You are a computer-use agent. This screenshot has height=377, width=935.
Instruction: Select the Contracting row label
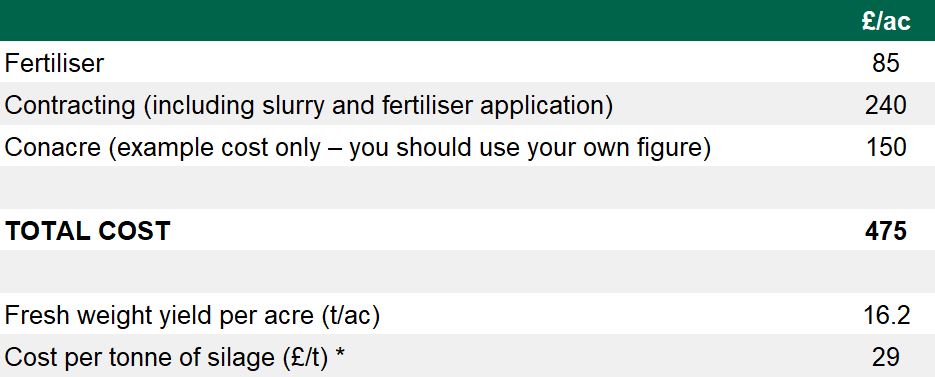click(x=309, y=106)
